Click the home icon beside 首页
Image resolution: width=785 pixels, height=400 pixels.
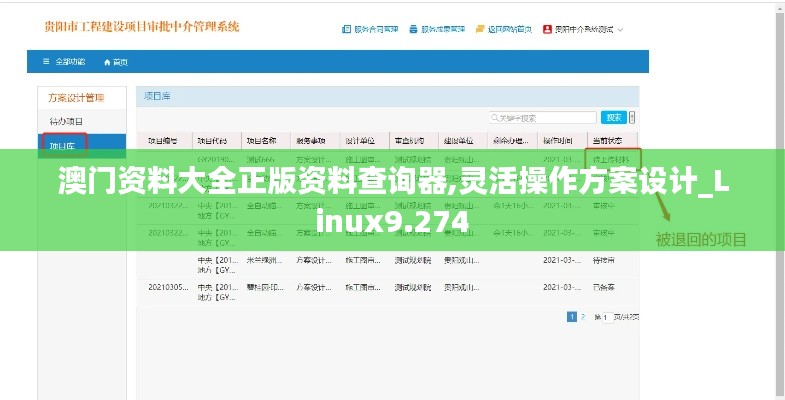[107, 62]
